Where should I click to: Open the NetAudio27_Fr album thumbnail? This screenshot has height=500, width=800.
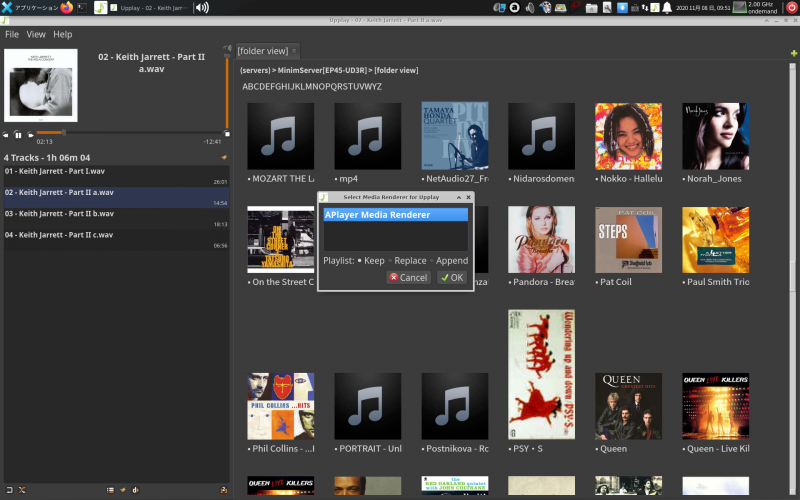click(455, 136)
